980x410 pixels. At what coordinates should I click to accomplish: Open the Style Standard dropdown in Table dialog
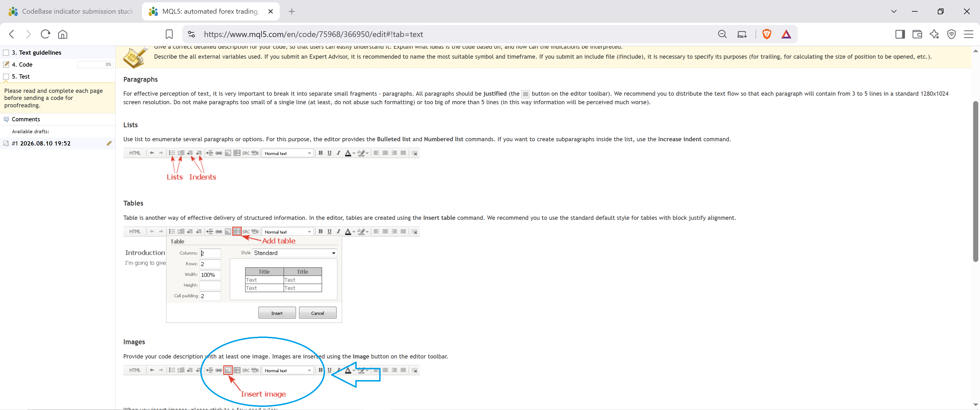click(295, 253)
